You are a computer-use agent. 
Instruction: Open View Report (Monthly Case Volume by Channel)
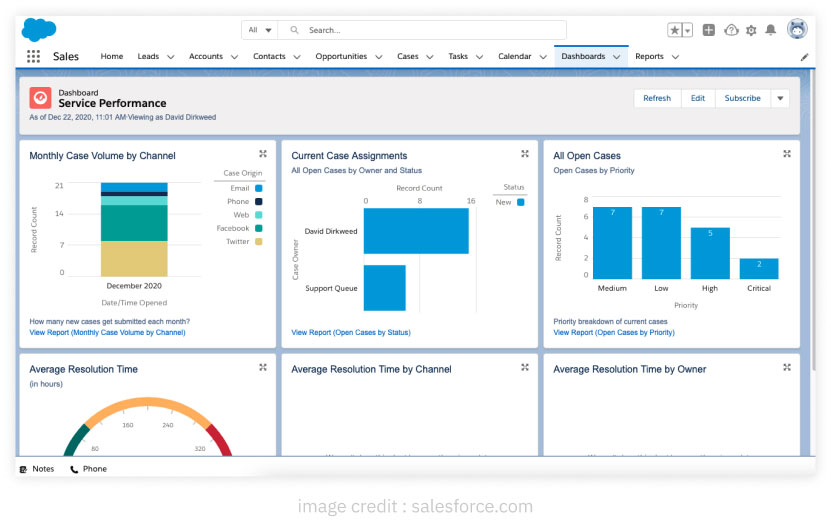coord(108,332)
